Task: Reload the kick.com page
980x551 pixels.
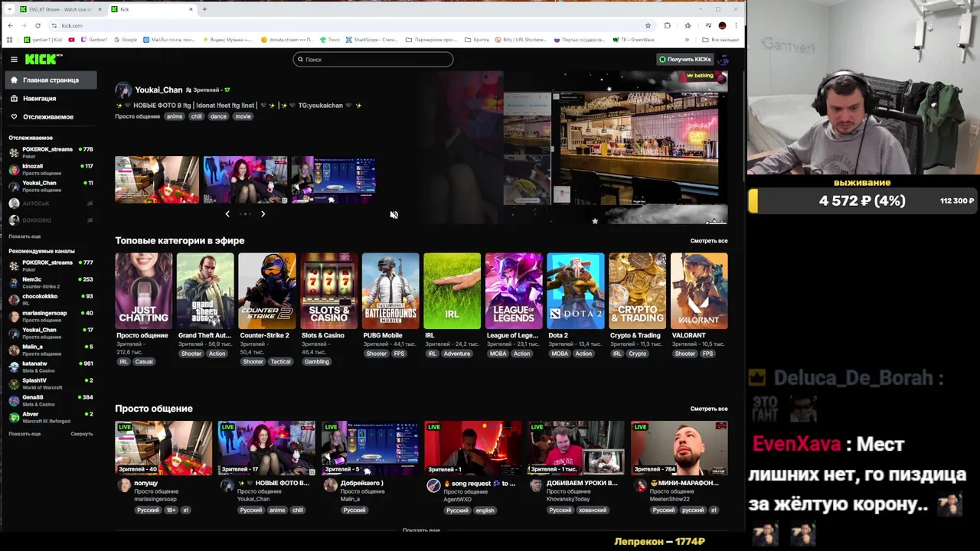Action: (x=38, y=25)
